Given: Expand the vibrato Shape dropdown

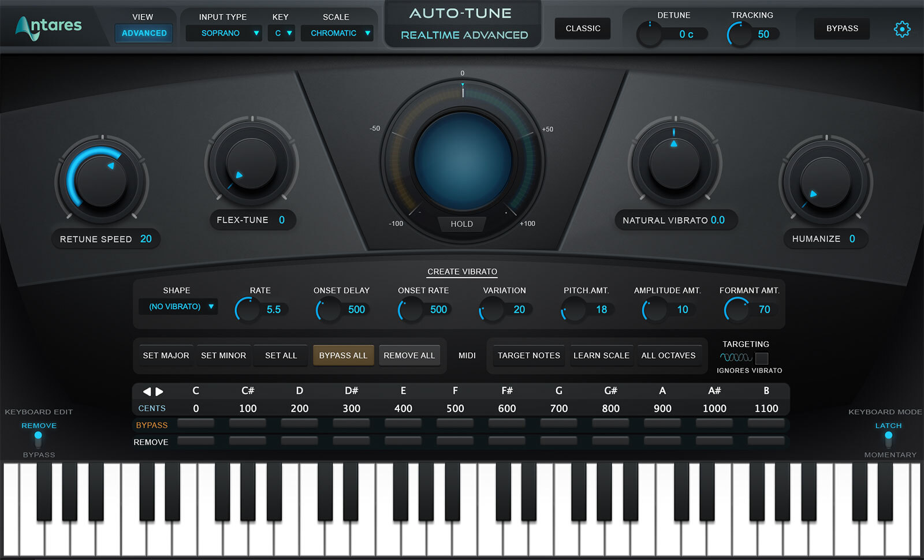Looking at the screenshot, I should click(179, 307).
